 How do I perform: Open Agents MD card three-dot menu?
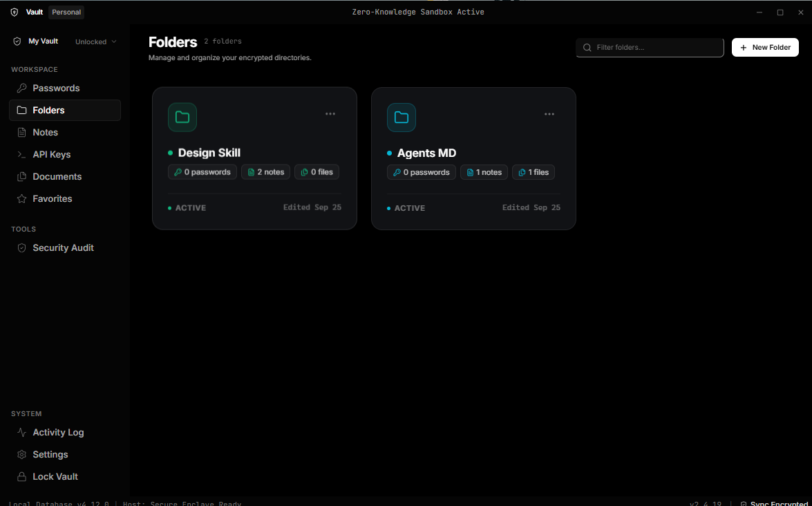pos(549,115)
